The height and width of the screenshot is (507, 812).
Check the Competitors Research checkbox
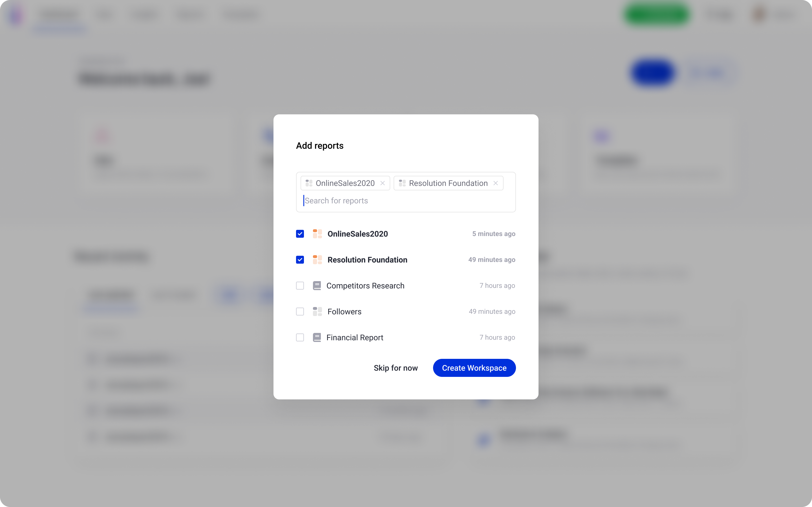click(x=300, y=286)
